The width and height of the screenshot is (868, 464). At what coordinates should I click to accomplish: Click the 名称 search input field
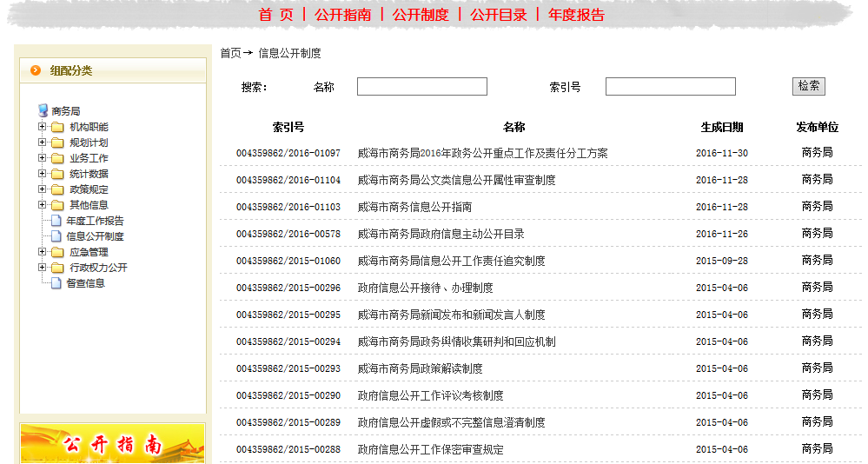point(421,87)
